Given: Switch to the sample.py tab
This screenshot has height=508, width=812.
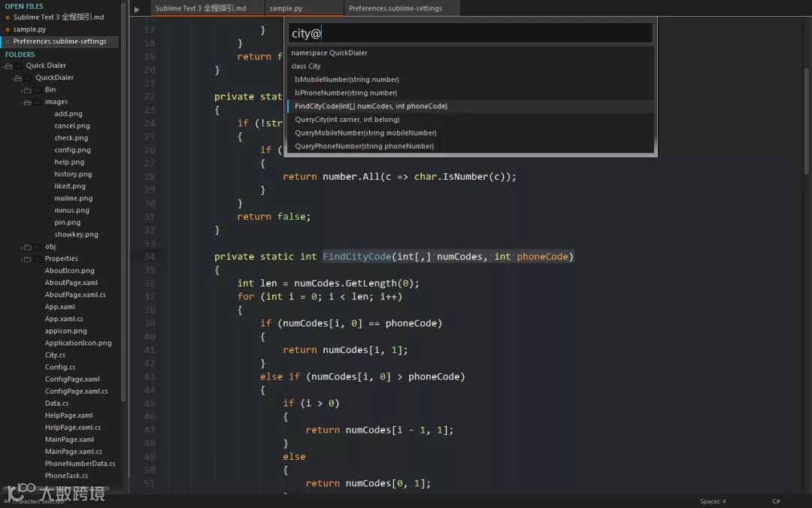Looking at the screenshot, I should pyautogui.click(x=304, y=8).
